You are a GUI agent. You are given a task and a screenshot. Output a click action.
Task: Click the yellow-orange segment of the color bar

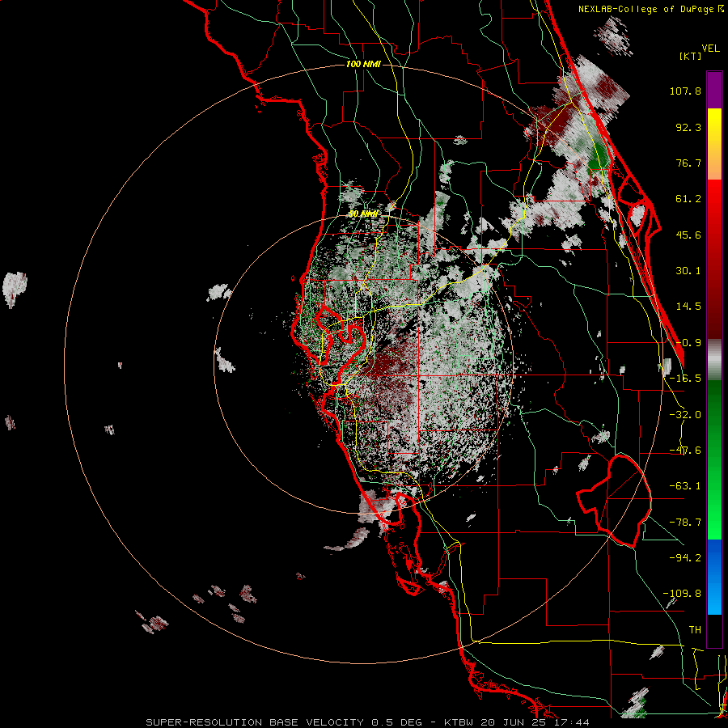714,144
